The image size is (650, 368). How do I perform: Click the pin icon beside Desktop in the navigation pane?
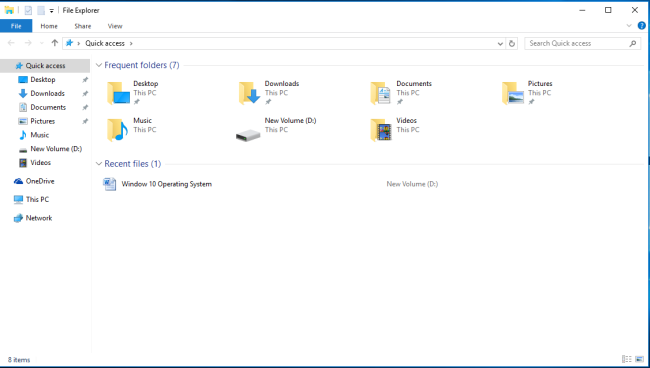pos(85,80)
